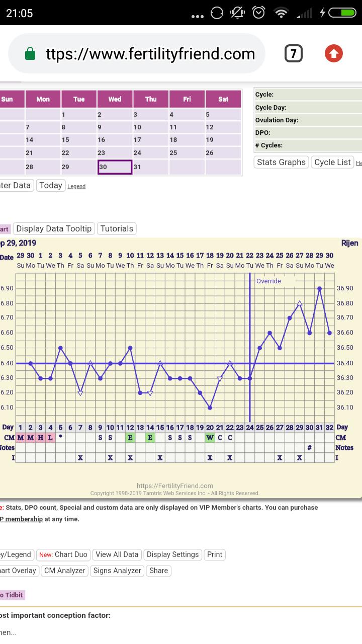Tap the green secure padlock icon
Screen dimensions: 362x644
(30, 54)
